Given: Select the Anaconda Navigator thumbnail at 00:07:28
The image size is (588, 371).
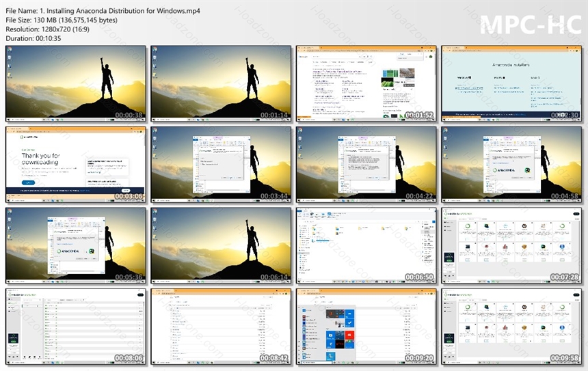Looking at the screenshot, I should click(x=511, y=245).
